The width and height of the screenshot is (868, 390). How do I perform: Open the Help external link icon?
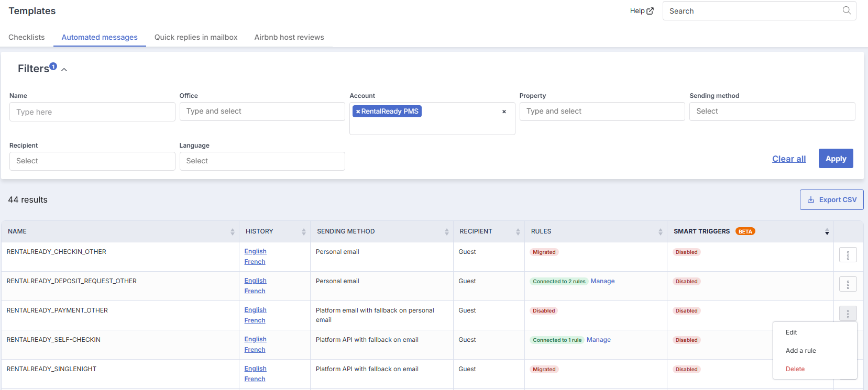point(650,11)
